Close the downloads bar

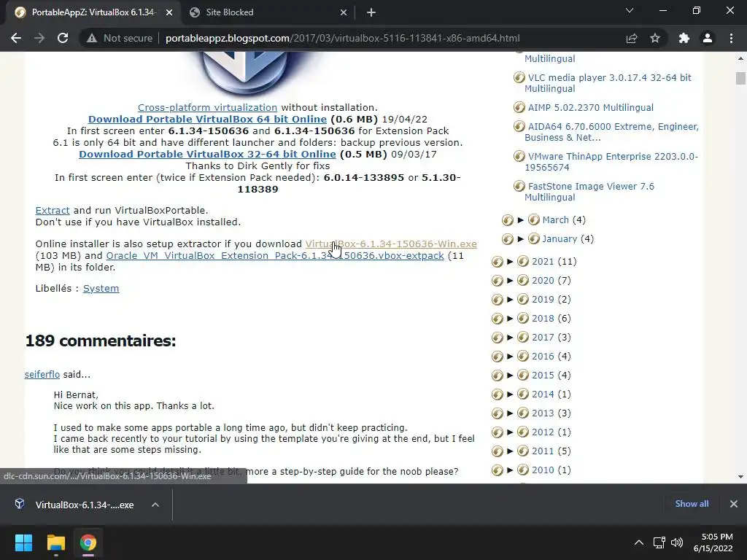pyautogui.click(x=734, y=504)
